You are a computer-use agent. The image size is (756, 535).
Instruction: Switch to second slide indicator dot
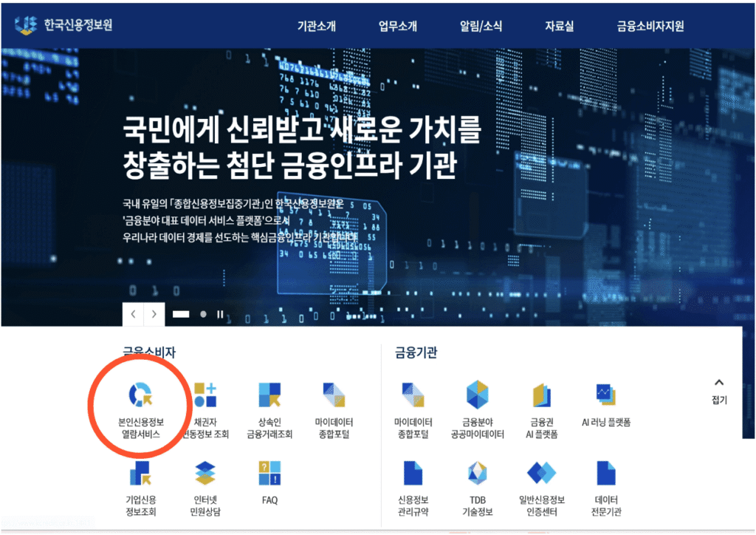(203, 314)
